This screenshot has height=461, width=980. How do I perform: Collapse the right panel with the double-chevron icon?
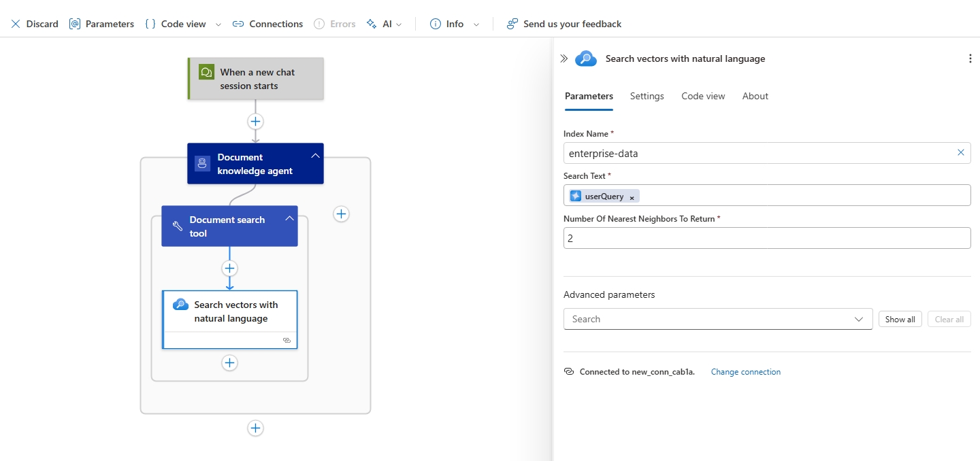(x=563, y=58)
